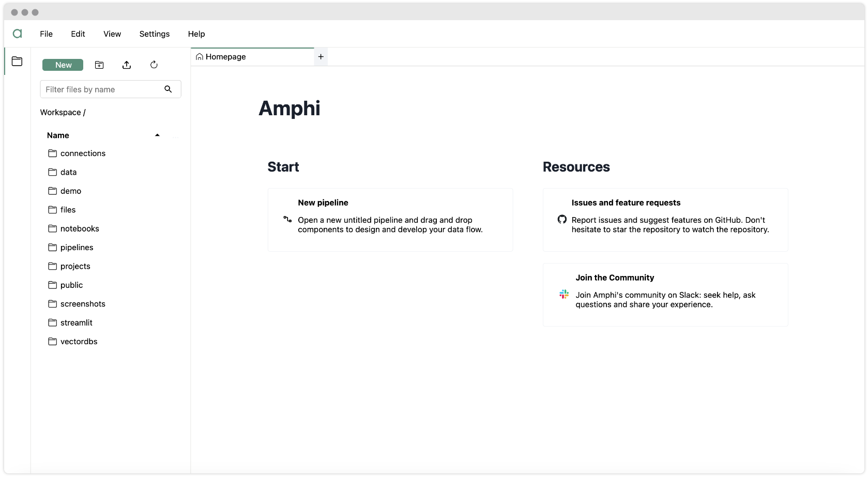This screenshot has height=477, width=868.
Task: Click the pipeline icon in New pipeline card
Action: [287, 220]
